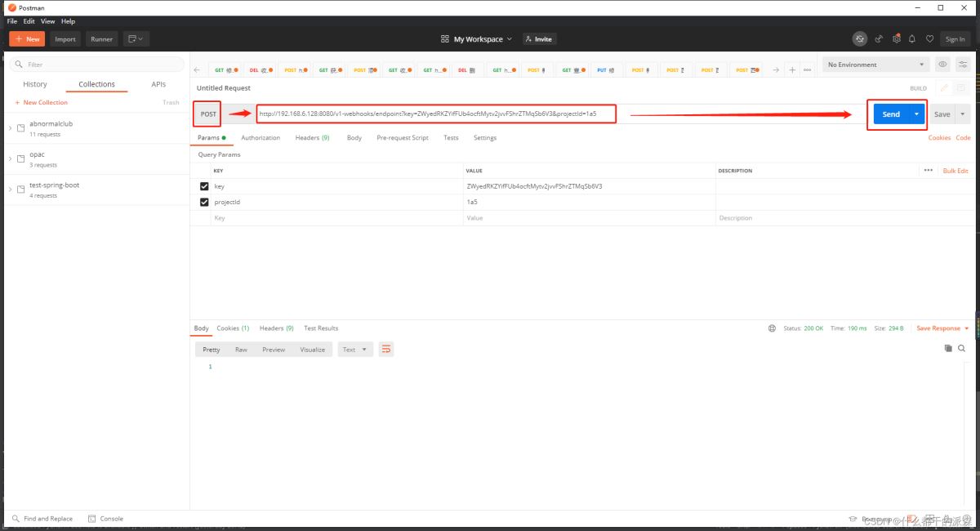Switch to the Authorization tab
This screenshot has height=531, width=980.
coord(261,138)
